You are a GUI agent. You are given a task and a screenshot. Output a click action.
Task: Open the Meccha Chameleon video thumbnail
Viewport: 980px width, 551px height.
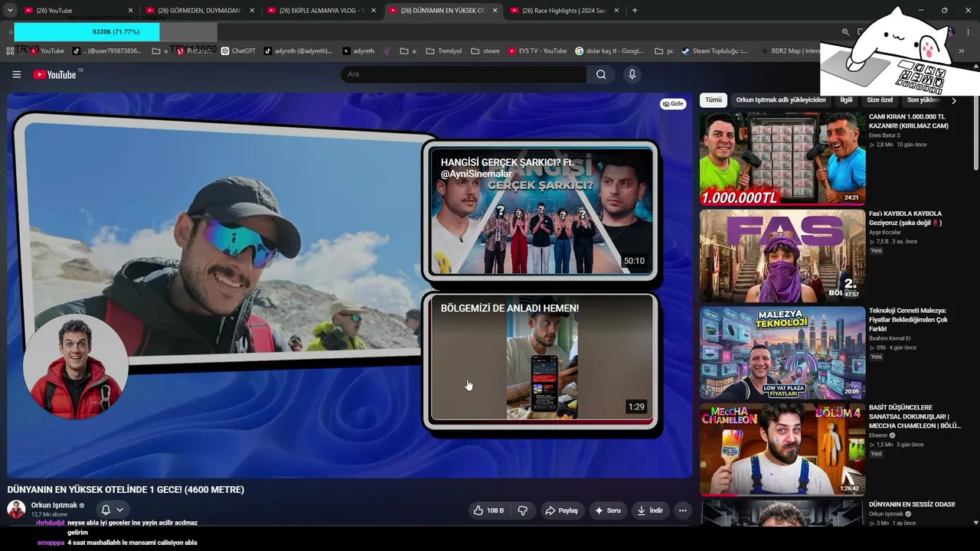[x=782, y=450]
